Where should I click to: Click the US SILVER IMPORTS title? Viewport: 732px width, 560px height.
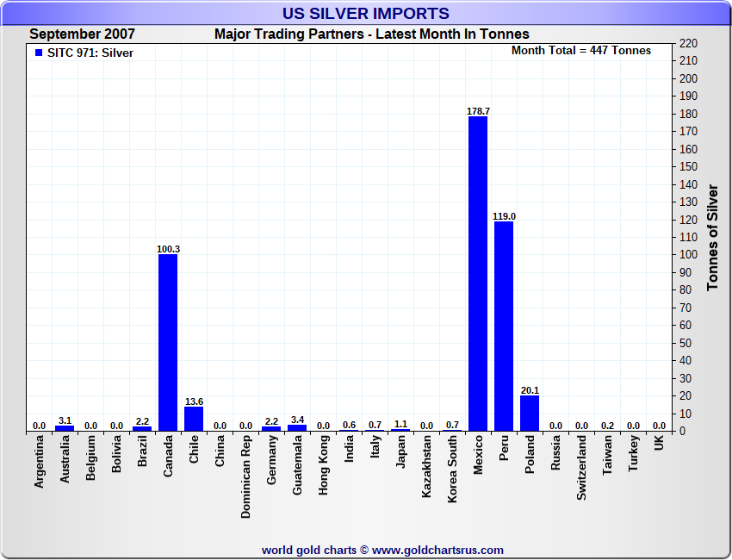pos(365,14)
